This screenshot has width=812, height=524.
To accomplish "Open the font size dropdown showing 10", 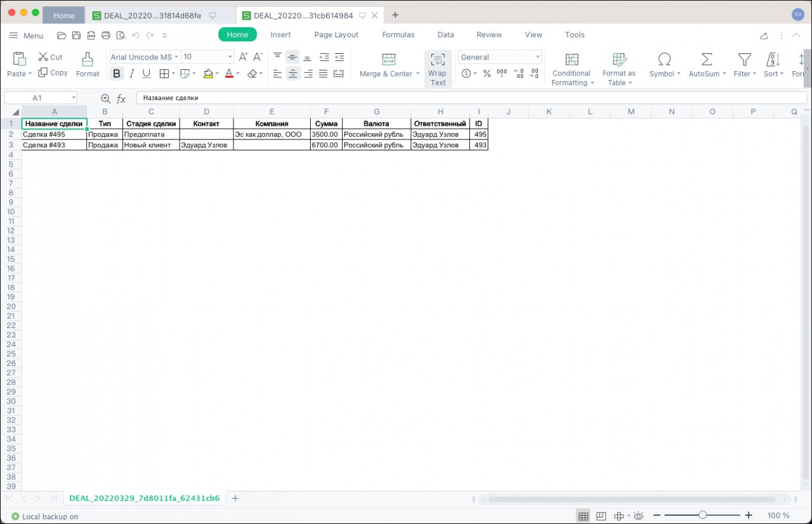I will coord(230,57).
